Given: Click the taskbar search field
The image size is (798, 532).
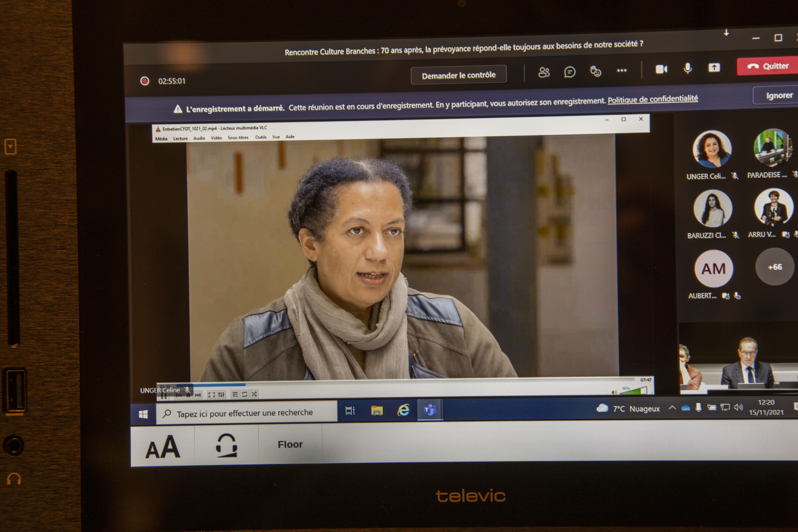Looking at the screenshot, I should click(247, 413).
